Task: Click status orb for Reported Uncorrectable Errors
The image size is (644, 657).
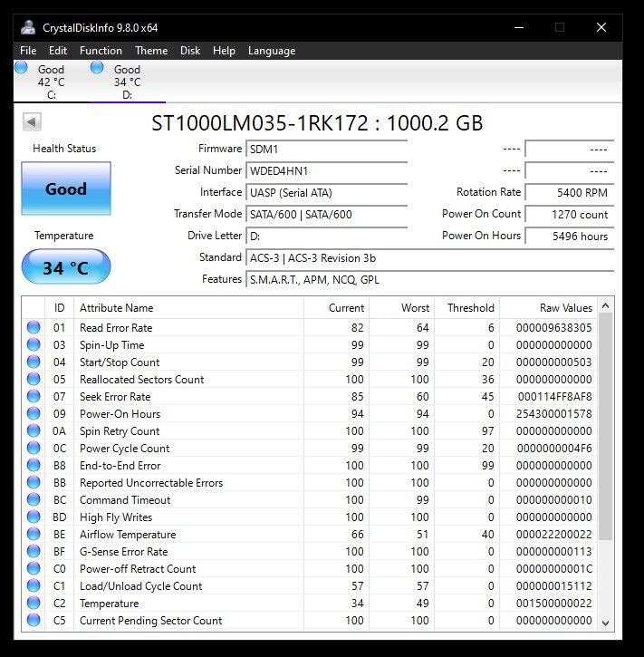Action: tap(34, 482)
